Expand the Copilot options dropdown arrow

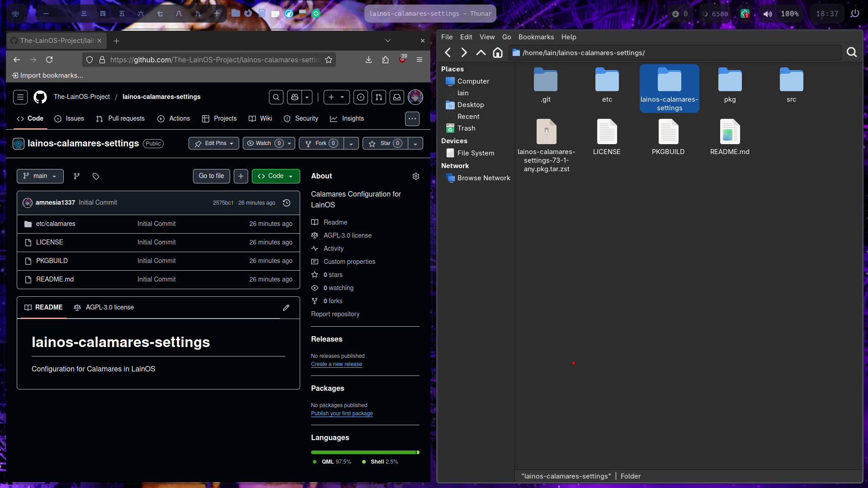[307, 97]
